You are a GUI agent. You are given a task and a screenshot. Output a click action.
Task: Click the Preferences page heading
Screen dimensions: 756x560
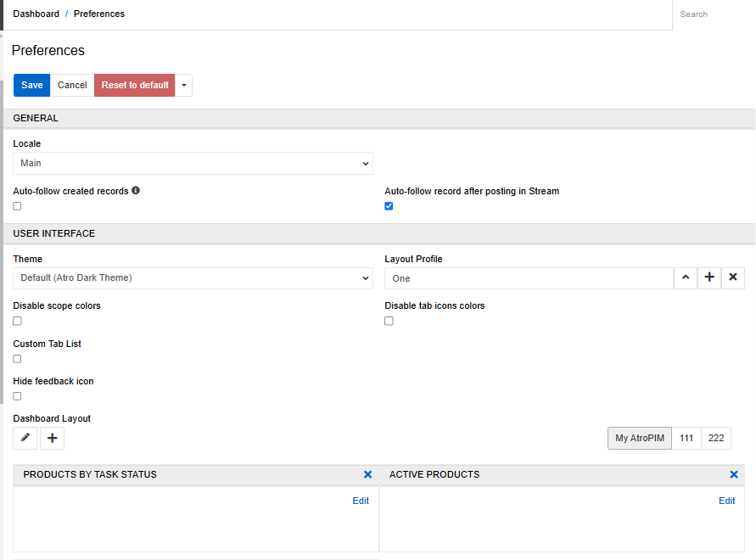[48, 51]
